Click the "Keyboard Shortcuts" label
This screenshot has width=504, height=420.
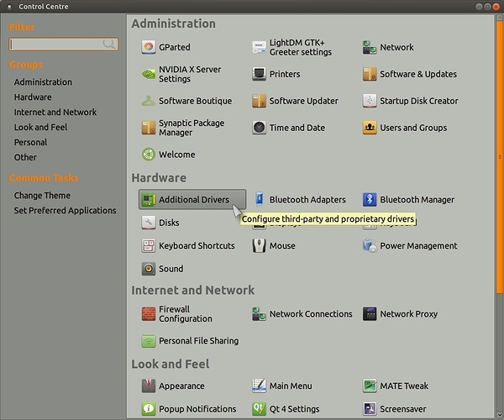[x=197, y=246]
